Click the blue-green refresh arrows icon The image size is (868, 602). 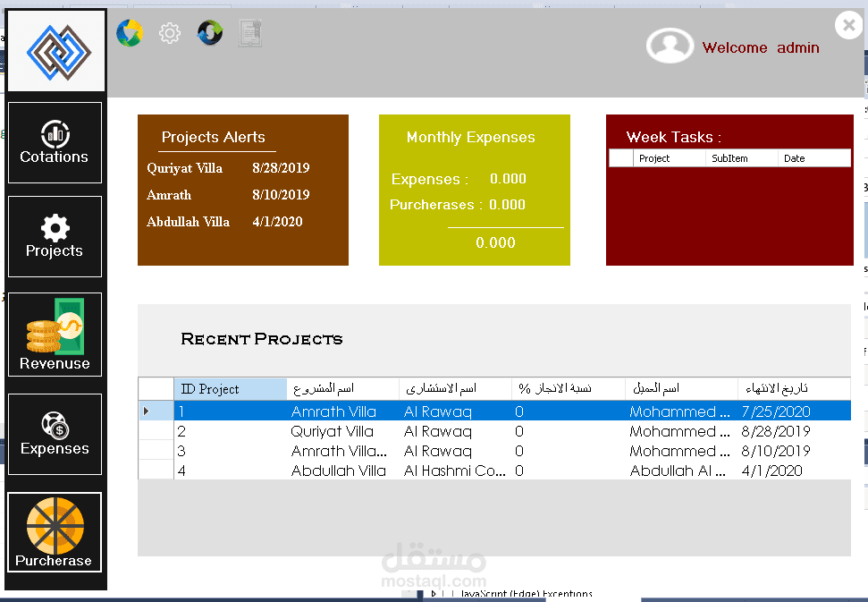point(210,33)
